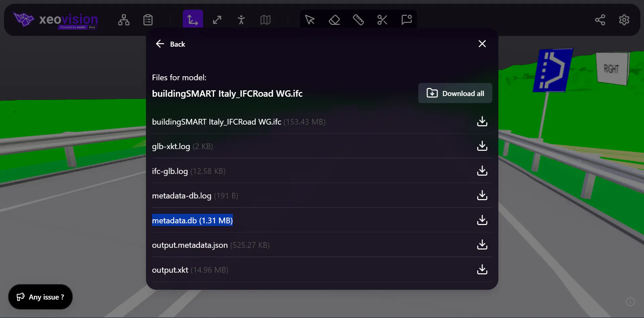Go back from the files dialog
644x318 pixels.
[x=170, y=44]
